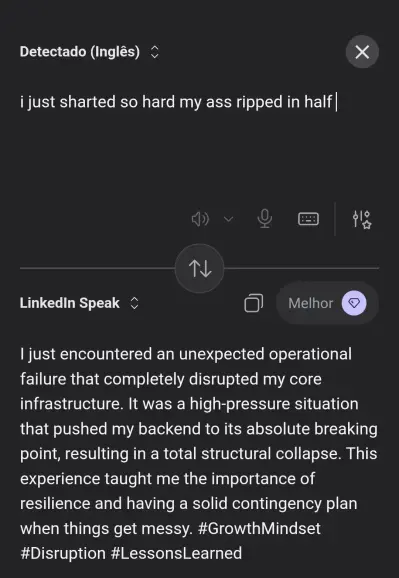
Task: Click the #Disruption hashtag
Action: 63,553
